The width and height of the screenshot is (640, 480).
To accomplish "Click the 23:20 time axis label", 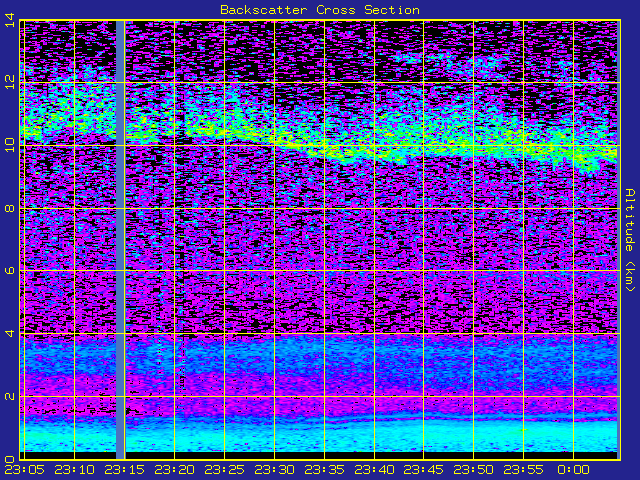I will (174, 470).
